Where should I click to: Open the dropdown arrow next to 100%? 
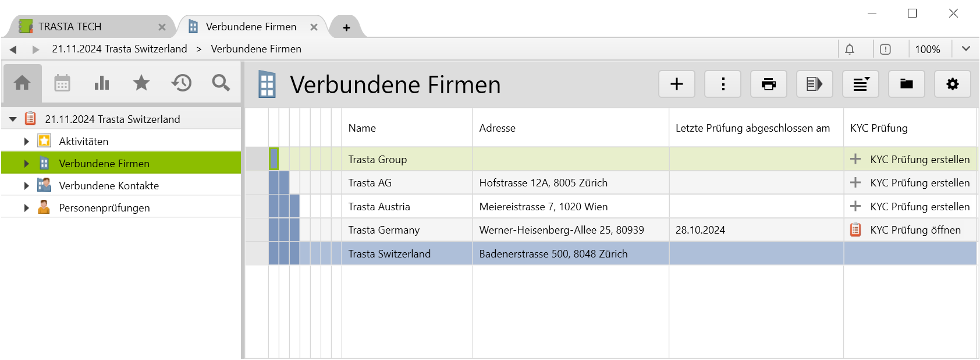(x=966, y=49)
